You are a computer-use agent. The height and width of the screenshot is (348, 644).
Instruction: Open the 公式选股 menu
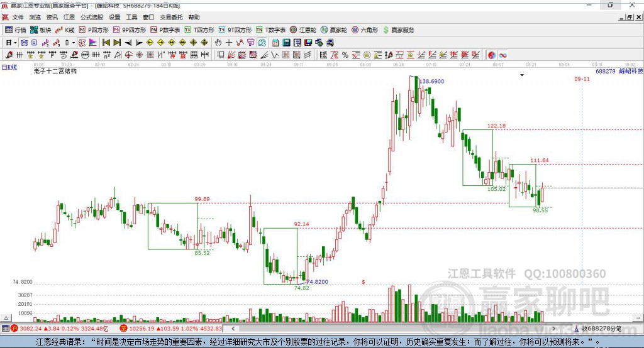click(x=92, y=17)
